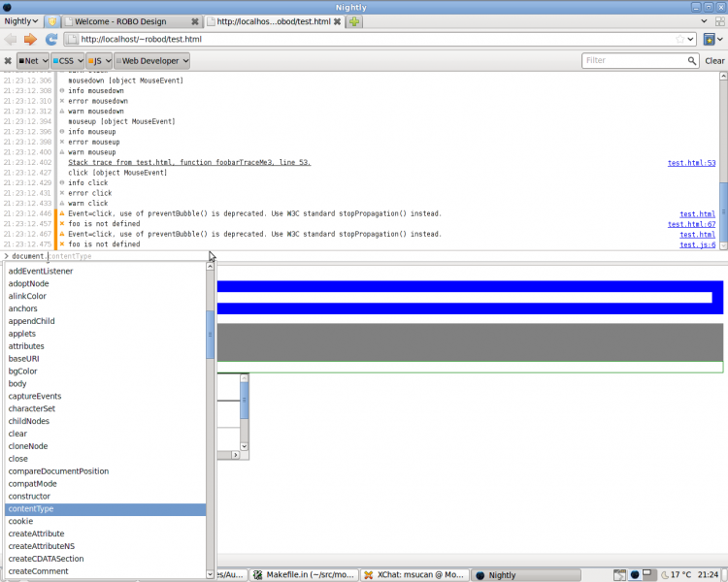Select cloneNode from autocomplete list
This screenshot has height=582, width=728.
pyautogui.click(x=106, y=446)
